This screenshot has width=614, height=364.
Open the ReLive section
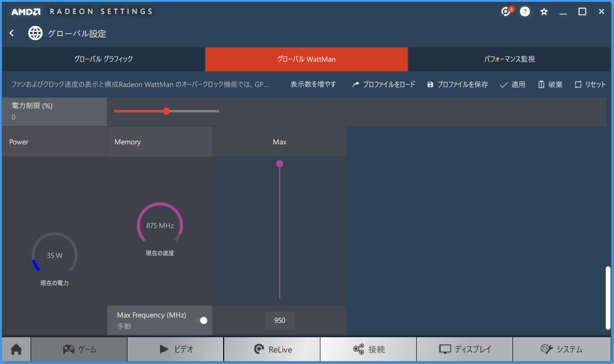pos(272,349)
